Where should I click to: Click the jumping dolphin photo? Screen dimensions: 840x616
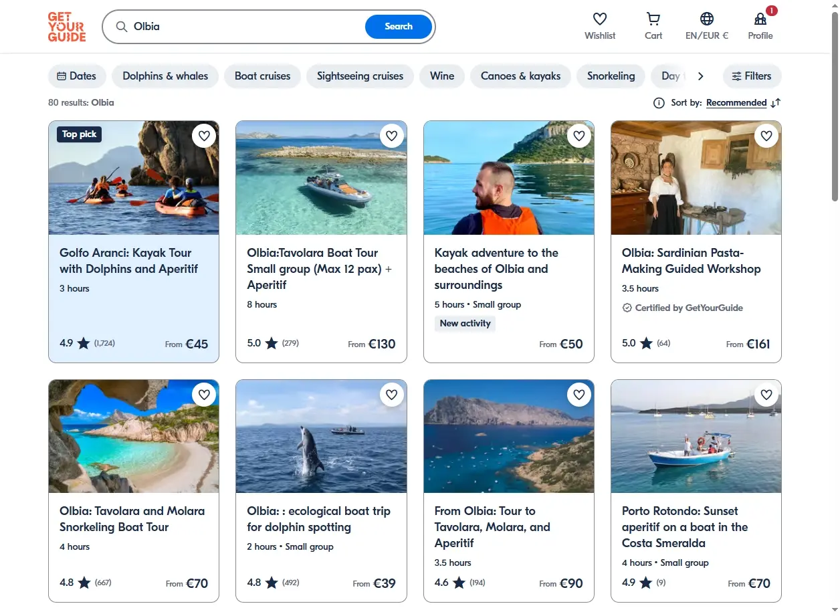321,436
